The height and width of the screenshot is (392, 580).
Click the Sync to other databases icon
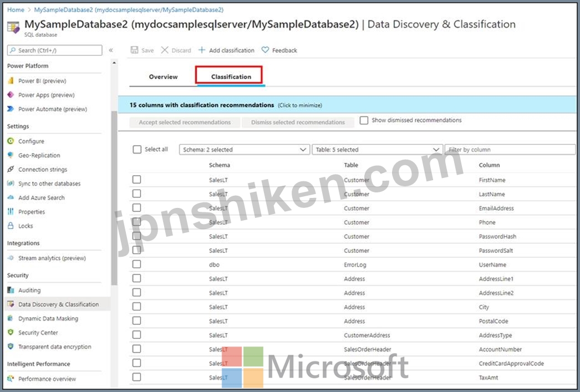[x=11, y=183]
